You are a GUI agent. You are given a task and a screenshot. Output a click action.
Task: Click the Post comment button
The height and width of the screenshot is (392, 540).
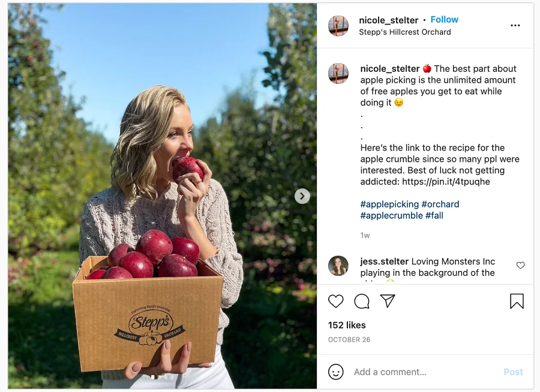(513, 372)
